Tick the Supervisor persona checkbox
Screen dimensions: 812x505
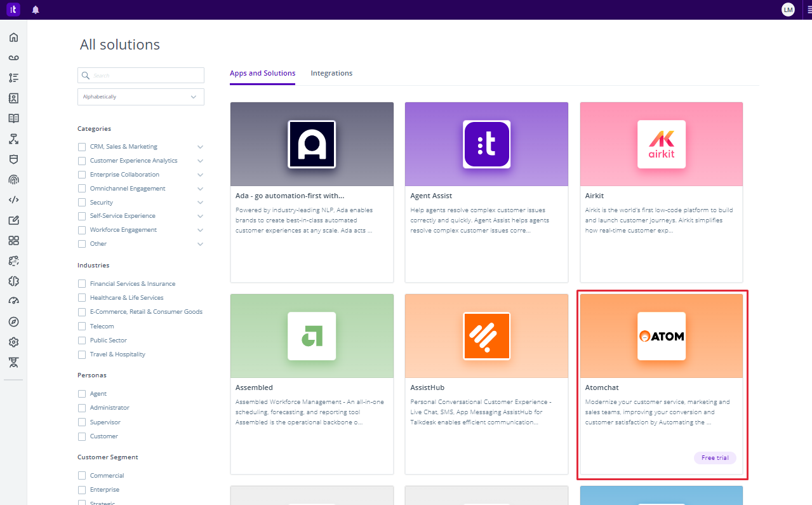[x=82, y=422]
